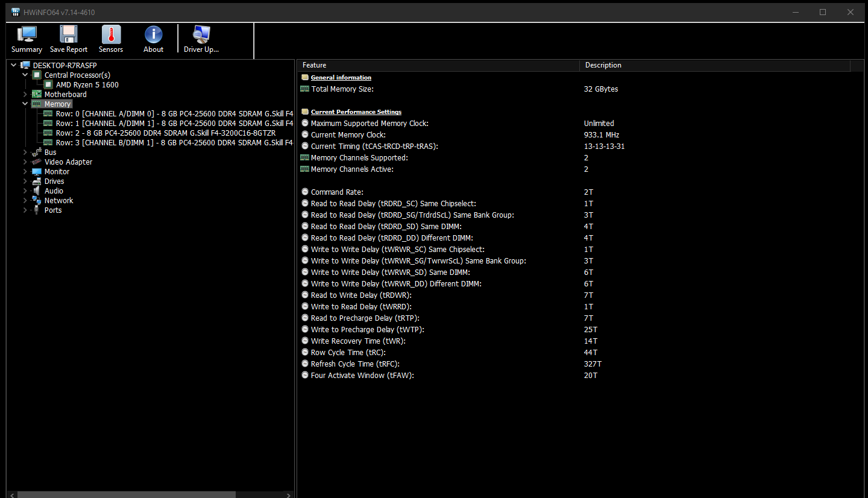This screenshot has width=868, height=498.
Task: Collapse the Central Processor(s) node
Action: tap(25, 75)
